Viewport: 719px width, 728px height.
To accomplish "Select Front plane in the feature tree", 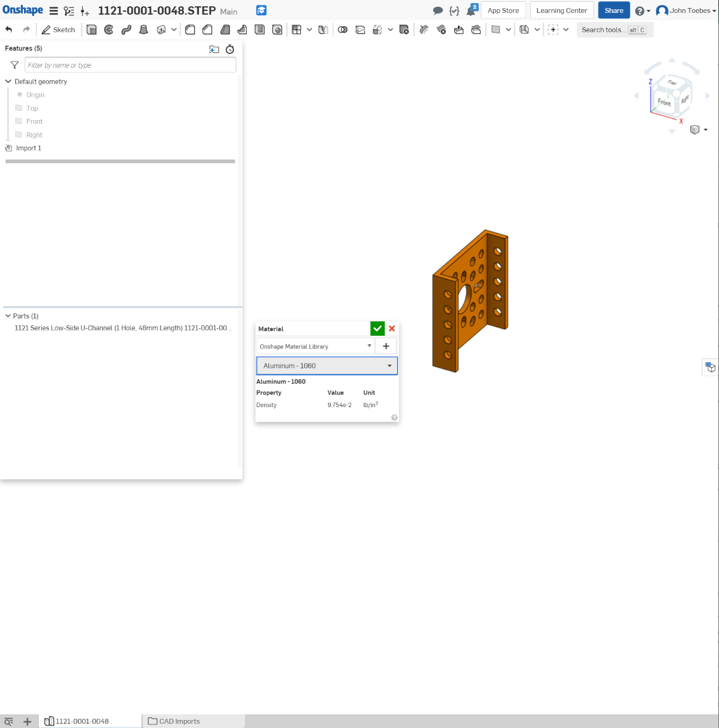I will coord(34,121).
